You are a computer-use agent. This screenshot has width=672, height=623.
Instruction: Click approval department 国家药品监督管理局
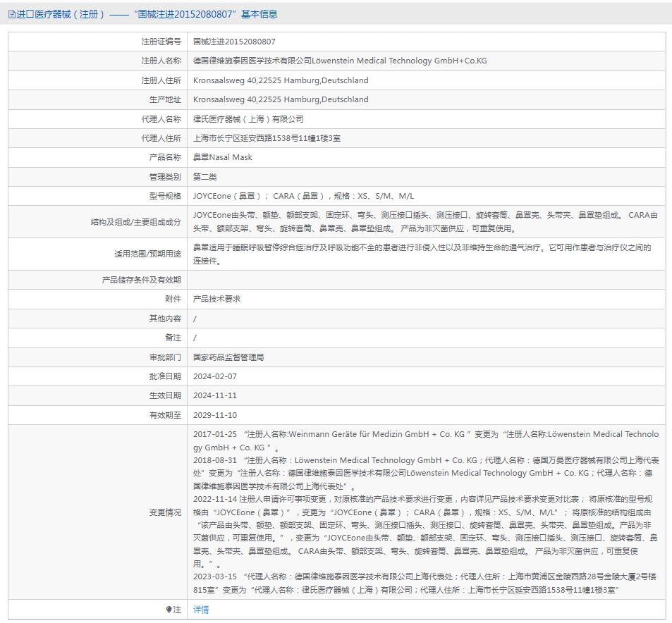click(x=228, y=357)
